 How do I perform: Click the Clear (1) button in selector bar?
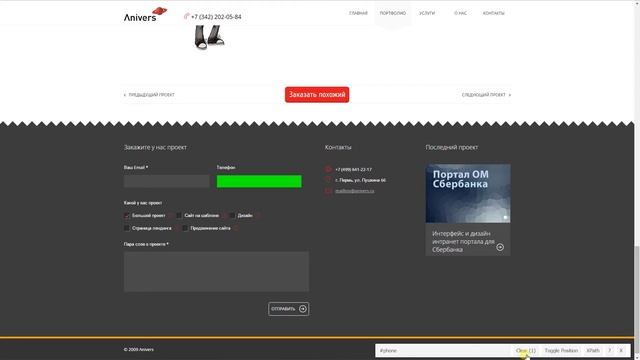point(526,351)
